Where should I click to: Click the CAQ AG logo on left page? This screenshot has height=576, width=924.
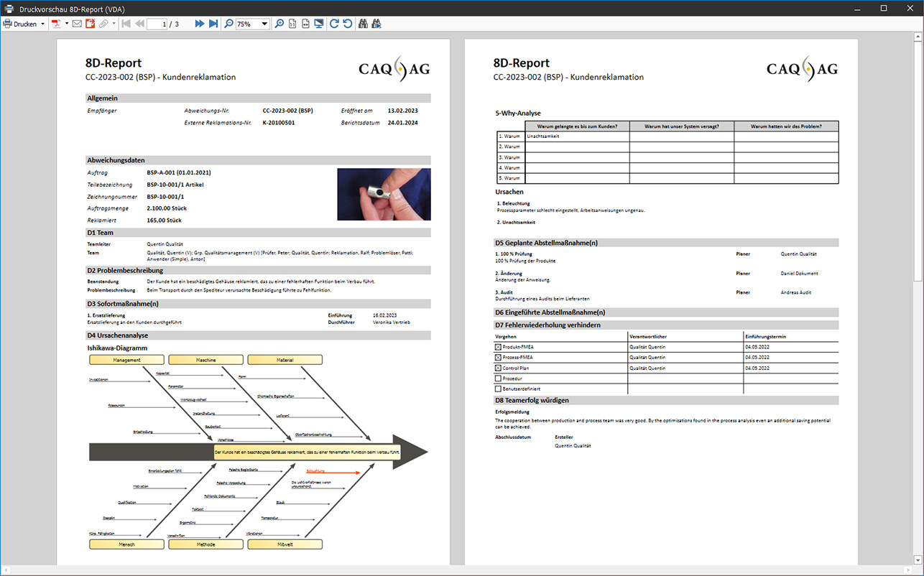394,69
